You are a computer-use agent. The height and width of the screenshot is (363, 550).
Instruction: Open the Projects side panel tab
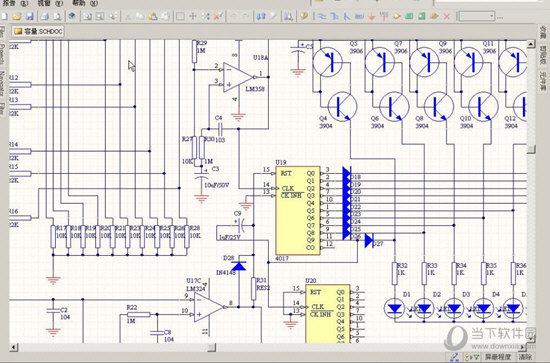[x=2, y=54]
